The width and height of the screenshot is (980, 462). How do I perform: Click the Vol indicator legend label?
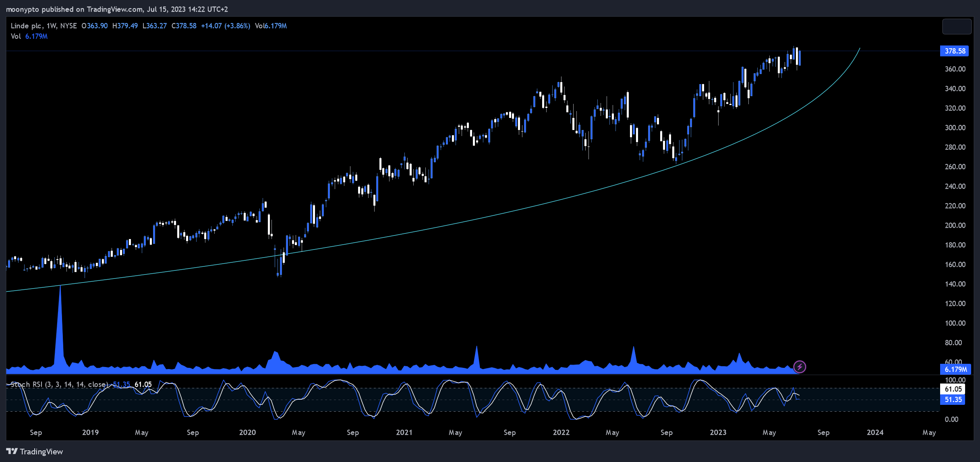pyautogui.click(x=16, y=36)
